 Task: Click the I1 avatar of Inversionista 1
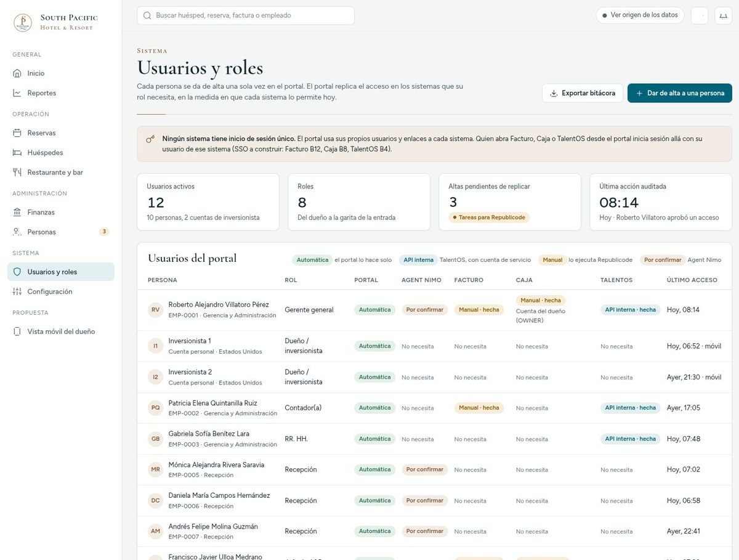coord(155,346)
